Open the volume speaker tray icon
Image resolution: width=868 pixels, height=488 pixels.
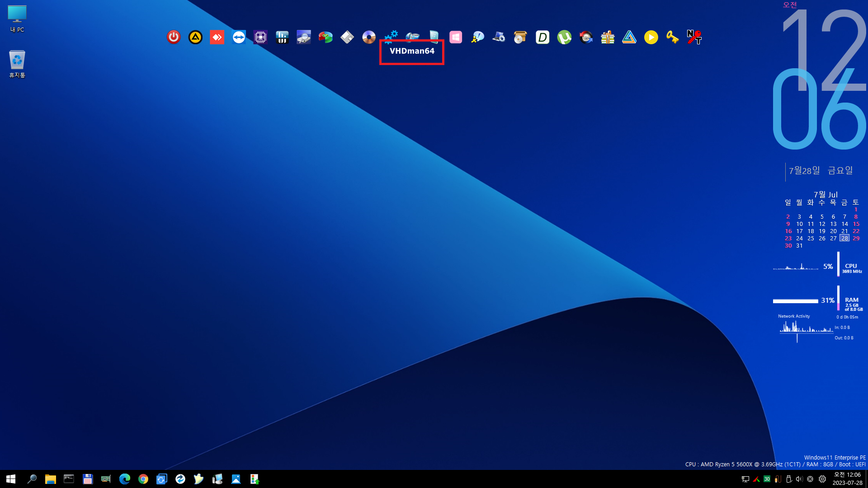pos(799,479)
